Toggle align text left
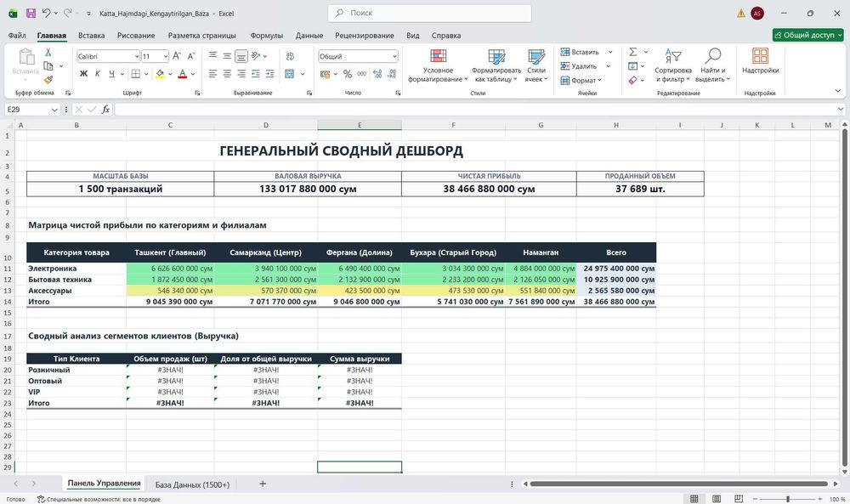850x504 pixels. (213, 74)
